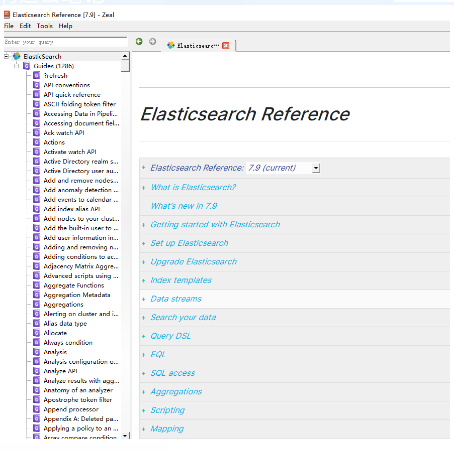Click the icon beside Anatomy of an analyzer

pos(36,390)
